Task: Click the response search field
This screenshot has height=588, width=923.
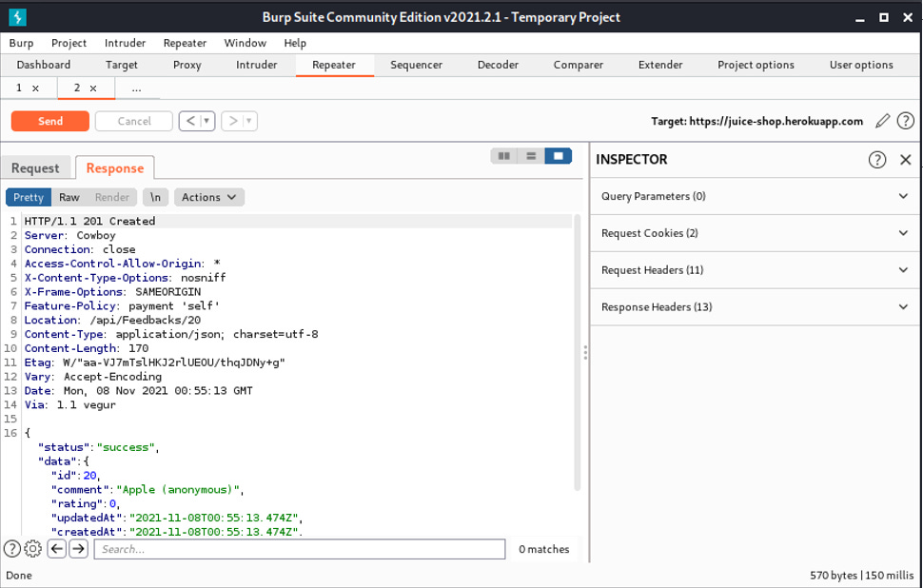Action: pos(300,549)
